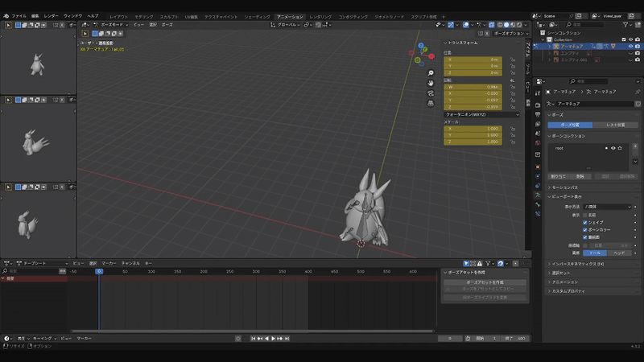The height and width of the screenshot is (362, 644).
Task: Select the レスト位置 button
Action: (x=616, y=125)
